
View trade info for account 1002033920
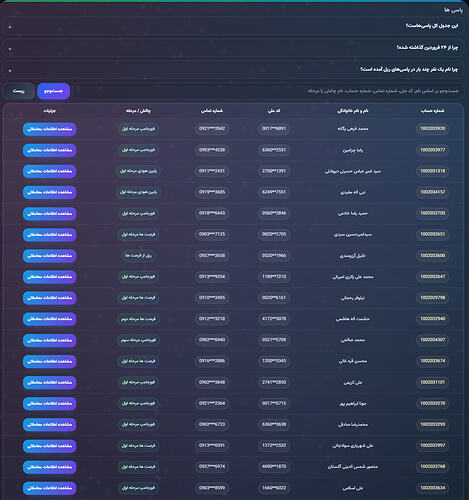coord(50,129)
